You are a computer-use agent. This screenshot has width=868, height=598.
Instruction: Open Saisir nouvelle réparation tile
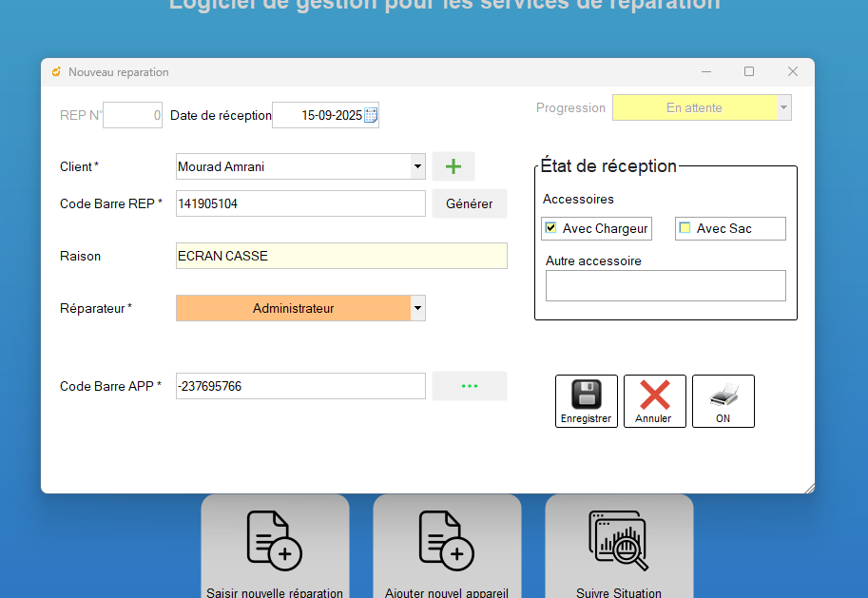(x=275, y=547)
